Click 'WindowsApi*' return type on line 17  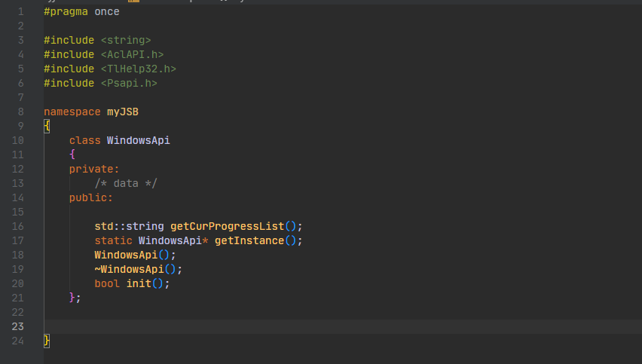coord(173,240)
